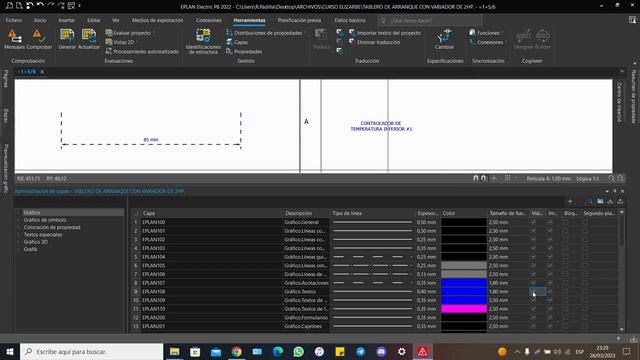Toggle Visible checkbox for EPLAN108

[x=533, y=291]
